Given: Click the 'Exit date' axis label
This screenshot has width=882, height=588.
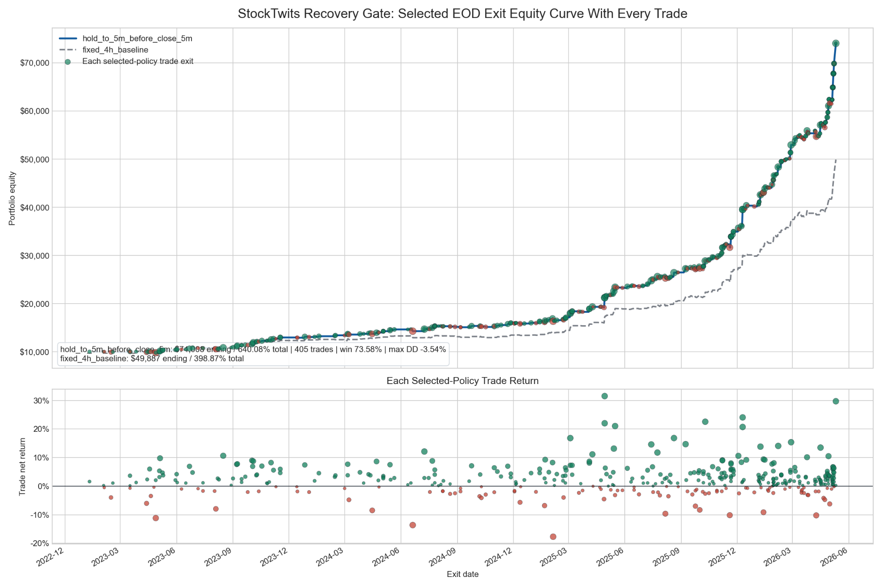Looking at the screenshot, I should pyautogui.click(x=463, y=574).
